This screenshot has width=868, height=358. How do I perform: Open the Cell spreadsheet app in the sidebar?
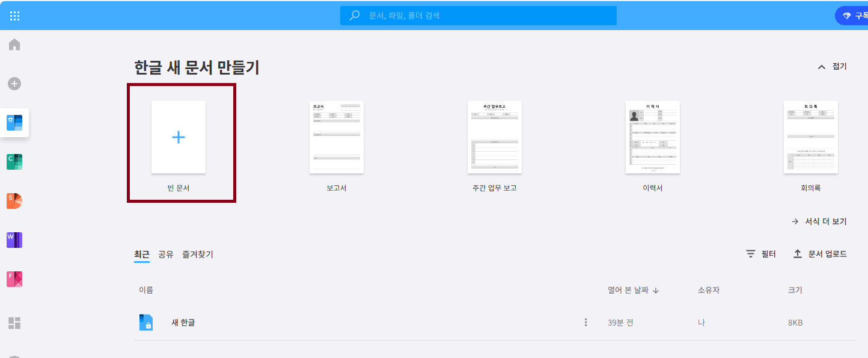coord(14,162)
